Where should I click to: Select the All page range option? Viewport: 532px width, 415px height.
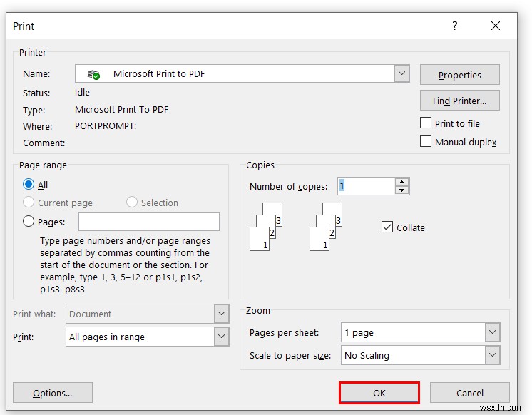click(29, 184)
